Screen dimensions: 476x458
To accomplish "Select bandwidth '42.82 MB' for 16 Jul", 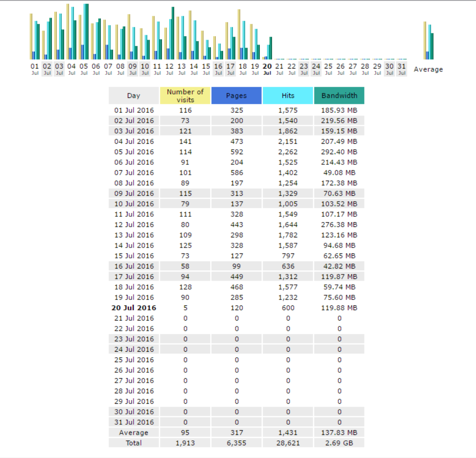I will (339, 266).
